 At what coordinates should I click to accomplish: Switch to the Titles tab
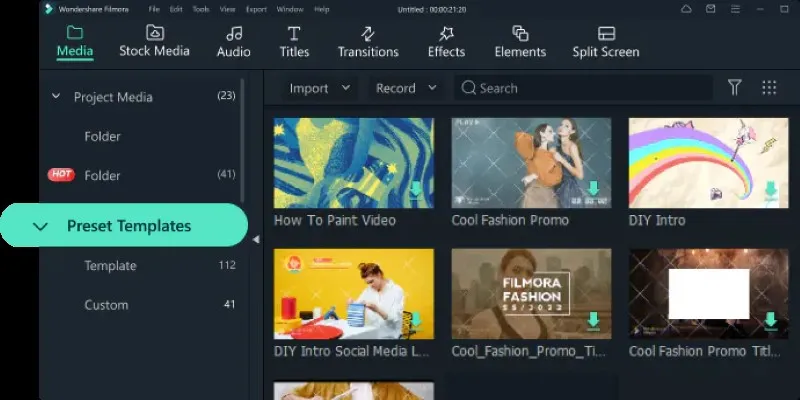(294, 42)
